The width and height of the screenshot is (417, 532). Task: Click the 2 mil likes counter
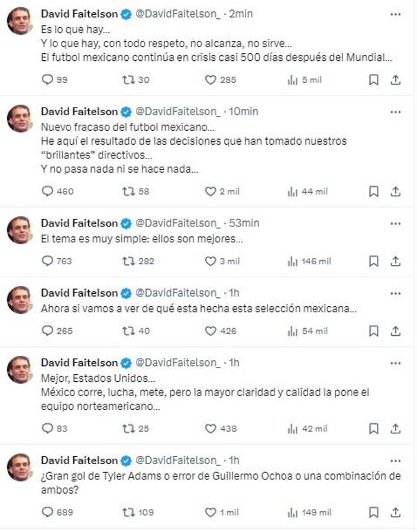(x=222, y=191)
